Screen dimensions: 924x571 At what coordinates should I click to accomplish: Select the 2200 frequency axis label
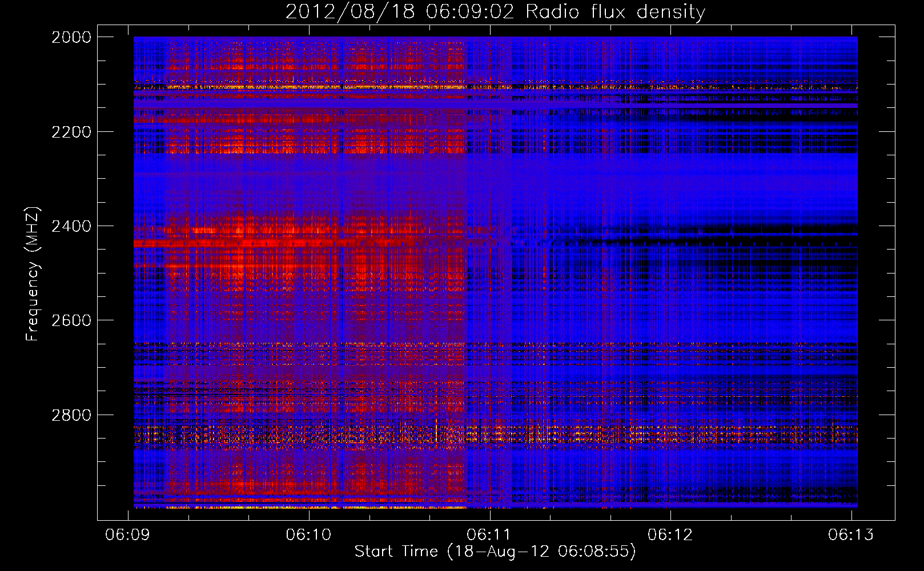(x=71, y=132)
